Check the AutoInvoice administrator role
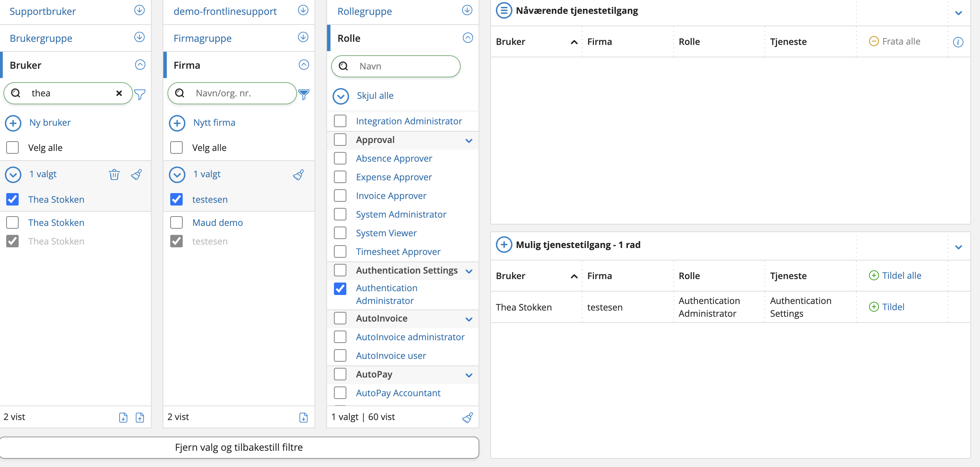980x467 pixels. [x=340, y=337]
